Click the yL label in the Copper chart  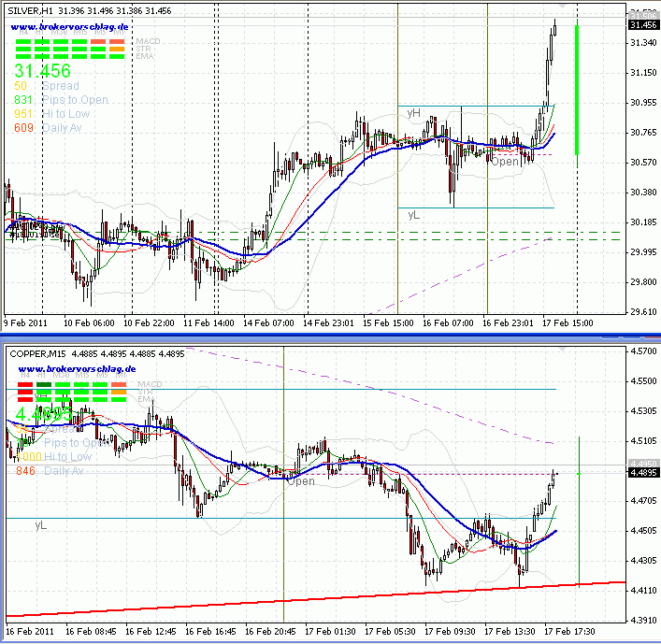pyautogui.click(x=41, y=525)
